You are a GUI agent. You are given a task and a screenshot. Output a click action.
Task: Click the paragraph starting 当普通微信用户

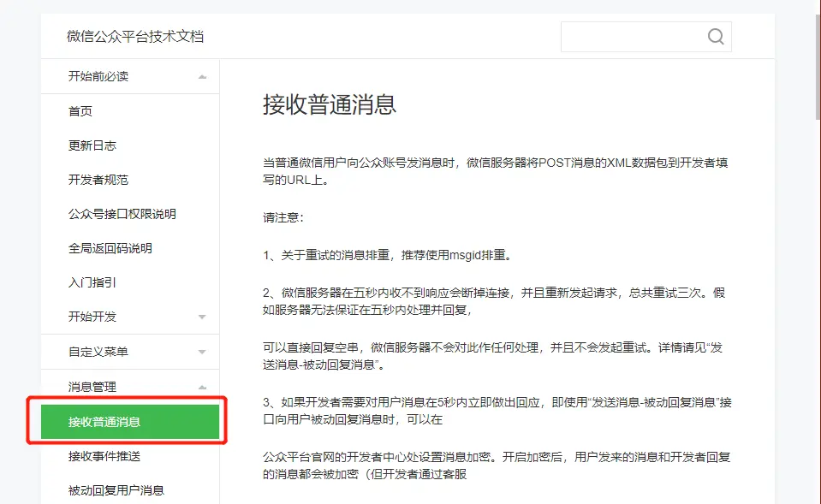pos(496,171)
